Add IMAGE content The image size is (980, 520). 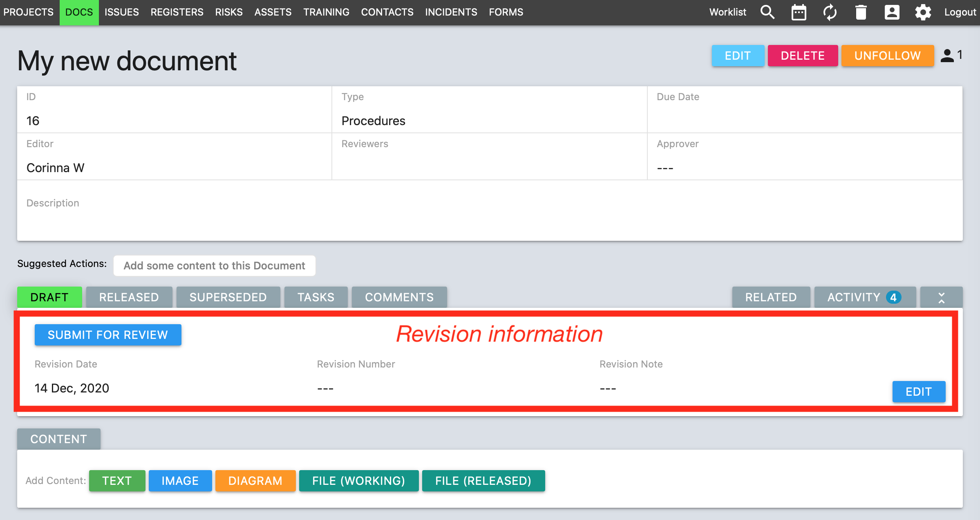click(180, 481)
